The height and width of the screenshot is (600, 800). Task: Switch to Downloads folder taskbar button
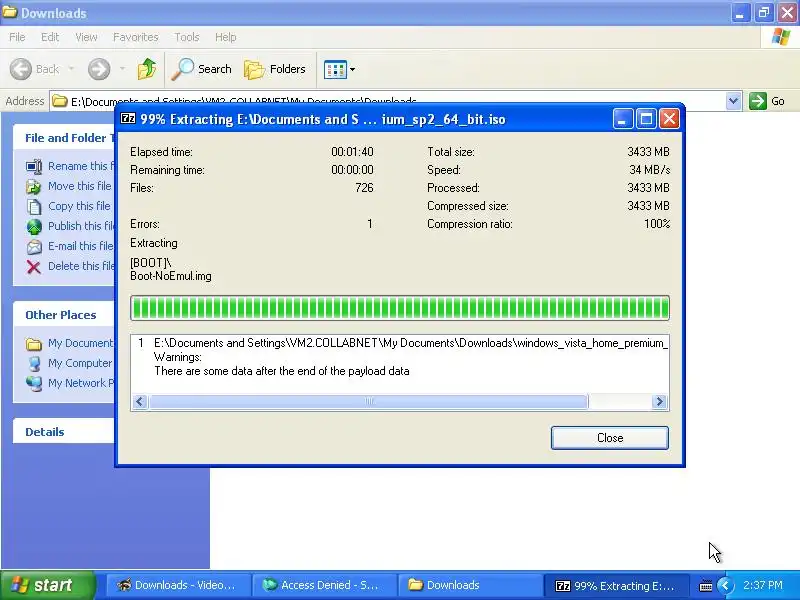pyautogui.click(x=471, y=585)
